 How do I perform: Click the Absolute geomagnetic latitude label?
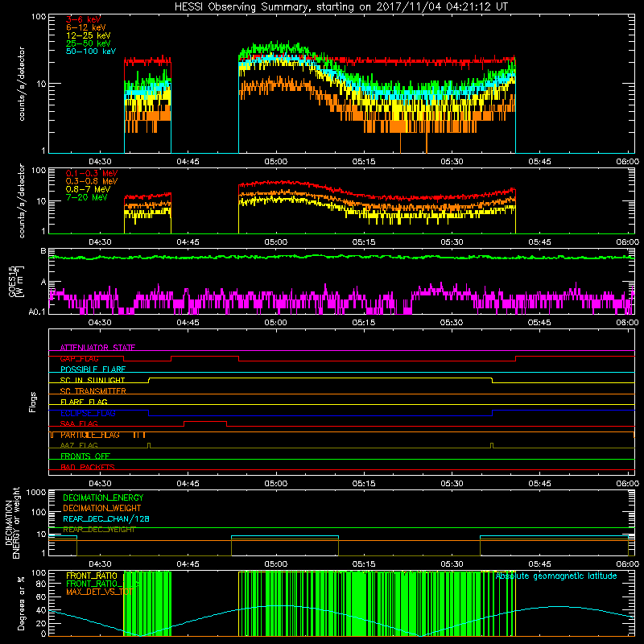(556, 576)
